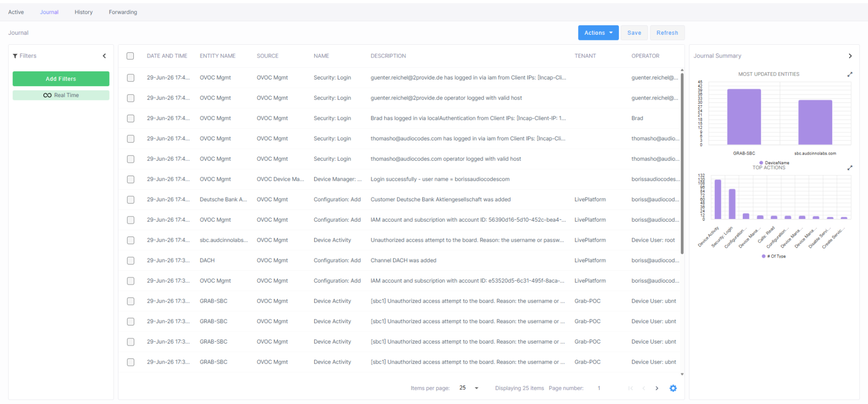
Task: Toggle the # Of Type legend entry
Action: (774, 256)
